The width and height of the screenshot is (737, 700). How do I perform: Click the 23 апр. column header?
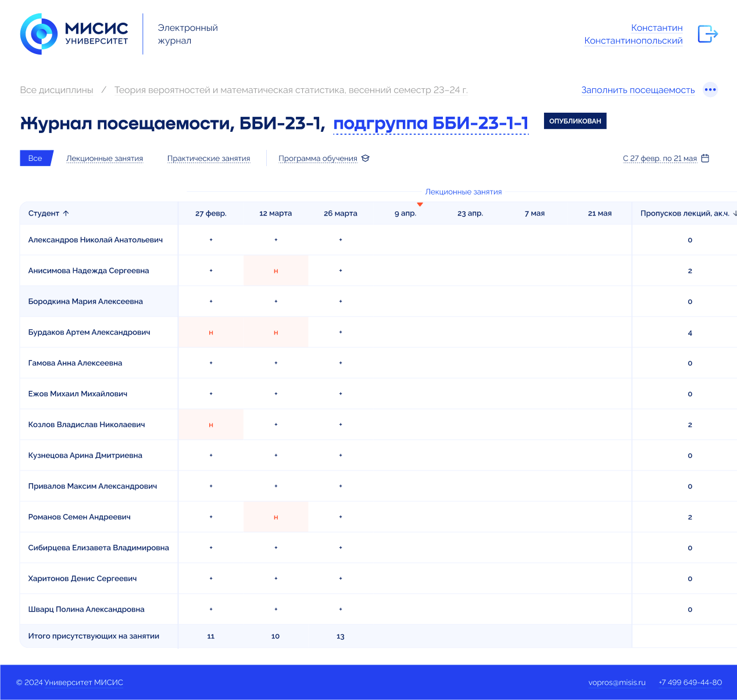(470, 213)
